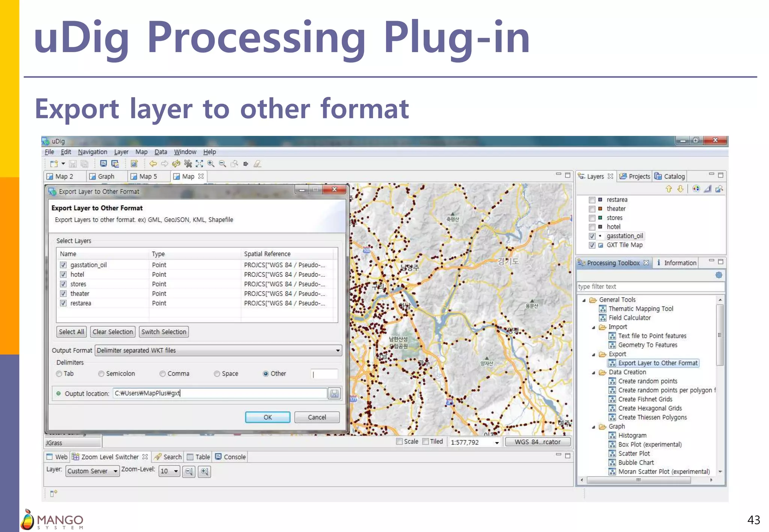Zoom in using Zoom Level Switcher icon
769x532 pixels.
(x=204, y=472)
